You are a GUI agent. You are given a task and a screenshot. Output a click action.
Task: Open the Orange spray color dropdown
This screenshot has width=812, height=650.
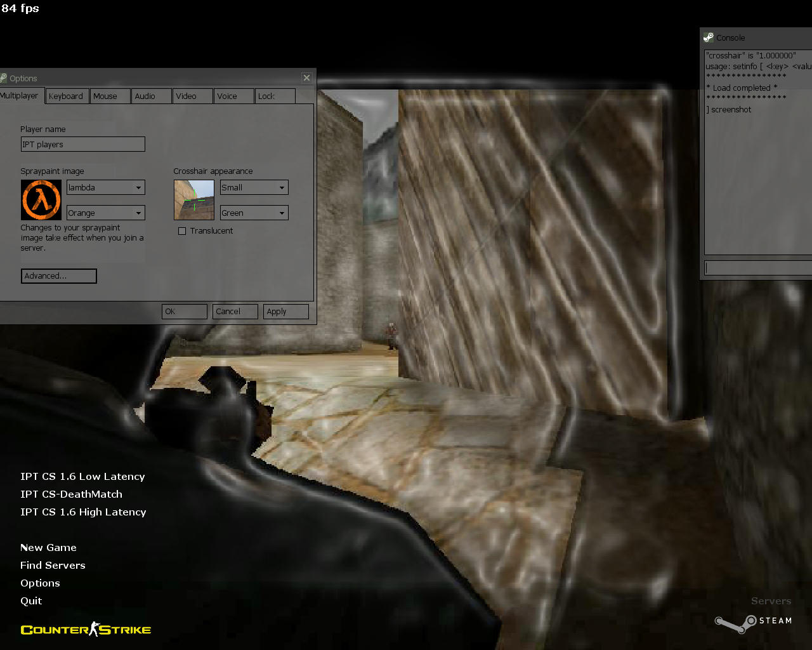point(106,213)
